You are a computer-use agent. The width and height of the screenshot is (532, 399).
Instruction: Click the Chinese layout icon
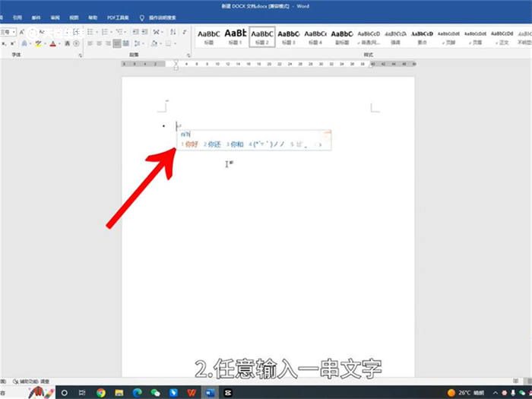click(156, 32)
